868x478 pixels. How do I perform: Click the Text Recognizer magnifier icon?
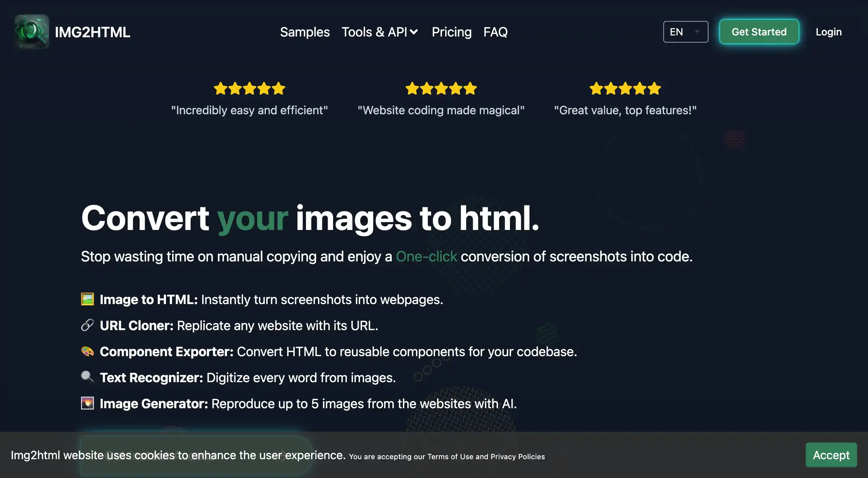pyautogui.click(x=87, y=376)
